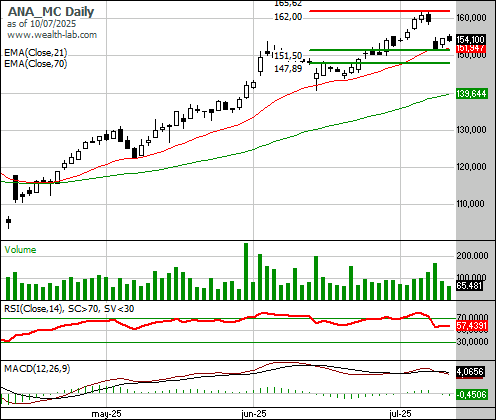This screenshot has width=496, height=420.
Task: Click the 110,000 price axis label
Action: 470,203
